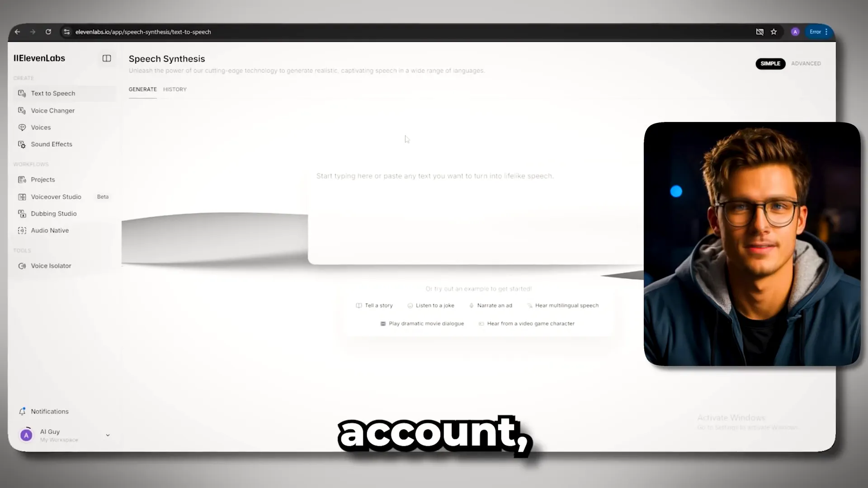The image size is (868, 488).
Task: Switch to SIMPLE mode toggle
Action: (x=770, y=63)
